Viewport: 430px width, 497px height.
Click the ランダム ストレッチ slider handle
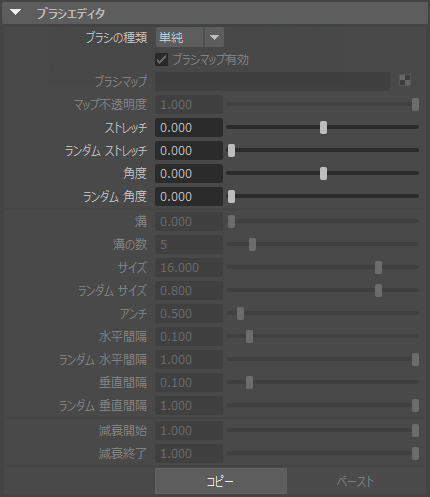coord(231,150)
